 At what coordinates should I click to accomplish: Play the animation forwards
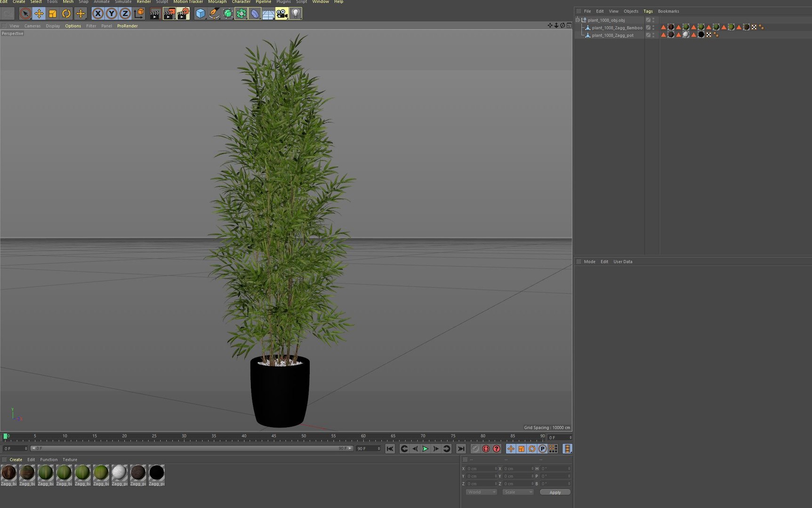[x=425, y=449]
